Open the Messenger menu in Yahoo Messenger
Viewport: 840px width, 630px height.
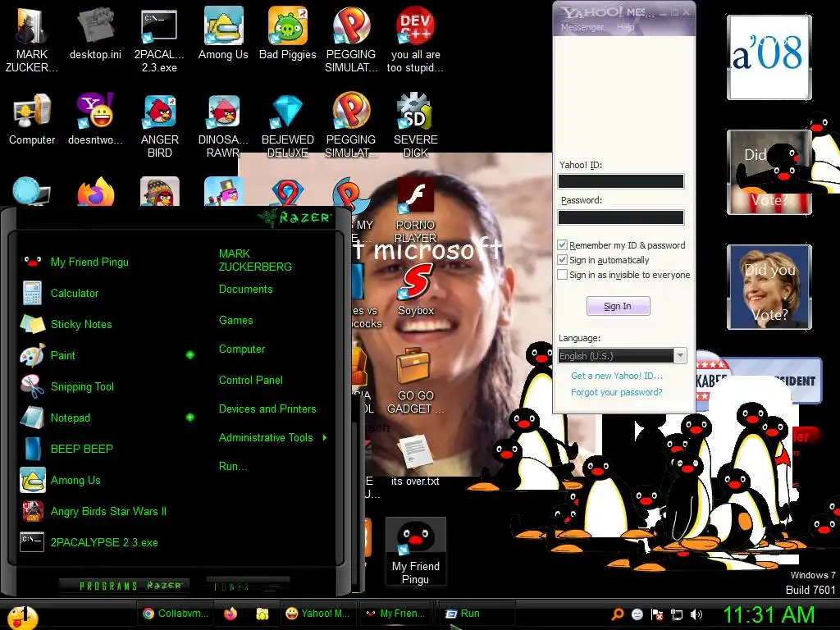pyautogui.click(x=582, y=27)
